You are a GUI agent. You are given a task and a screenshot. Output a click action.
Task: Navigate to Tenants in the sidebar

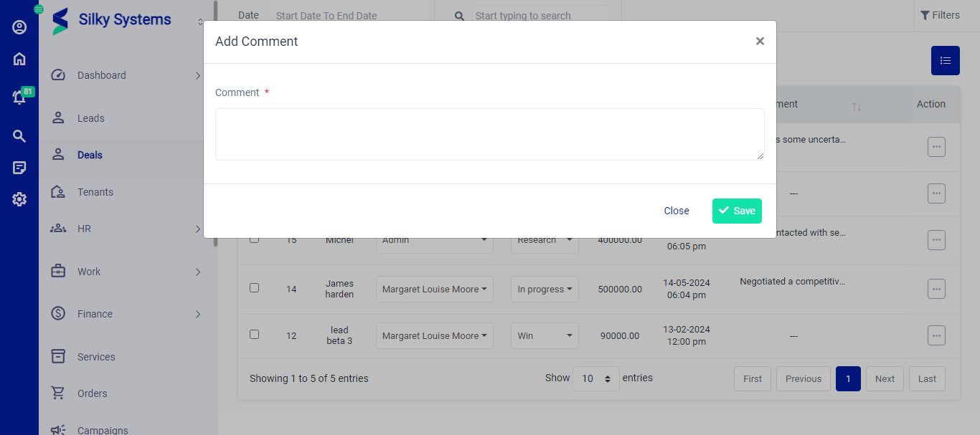coord(95,192)
